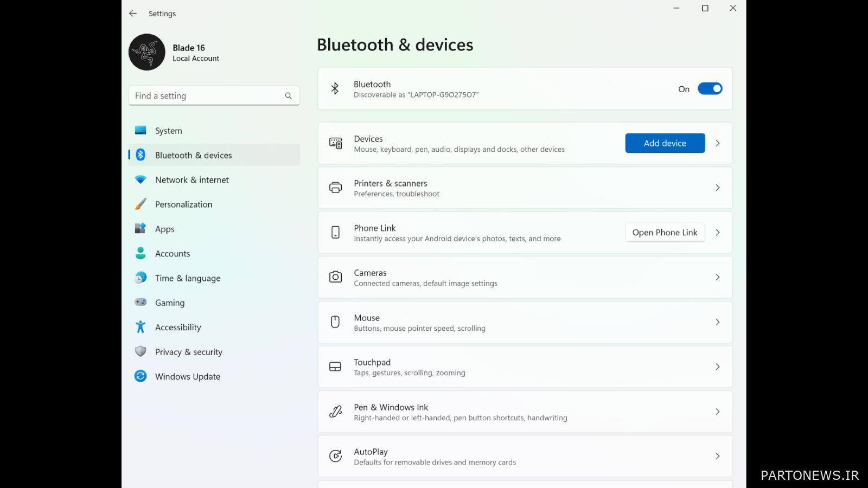Image resolution: width=868 pixels, height=488 pixels.
Task: Click the Gaming controller icon
Action: click(x=141, y=303)
